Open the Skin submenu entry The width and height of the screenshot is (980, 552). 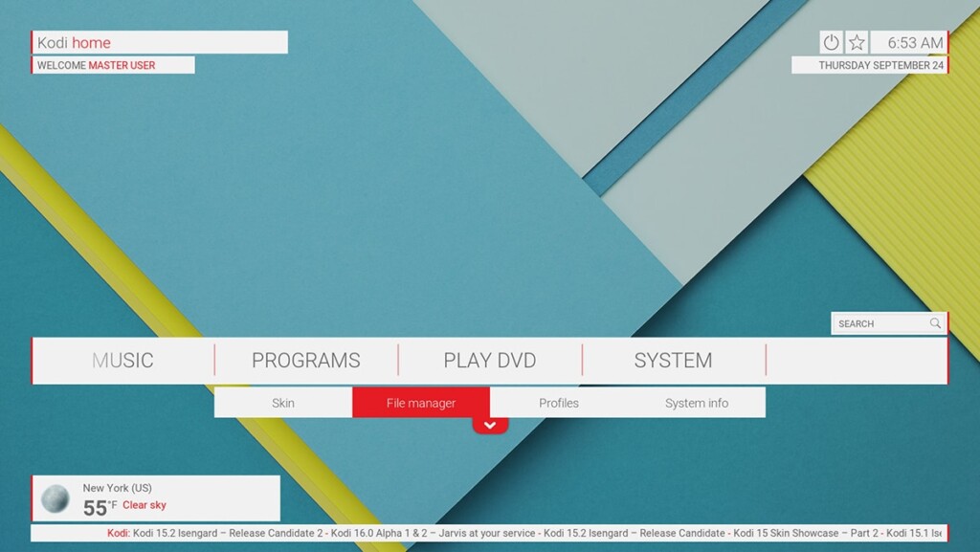[x=283, y=403]
